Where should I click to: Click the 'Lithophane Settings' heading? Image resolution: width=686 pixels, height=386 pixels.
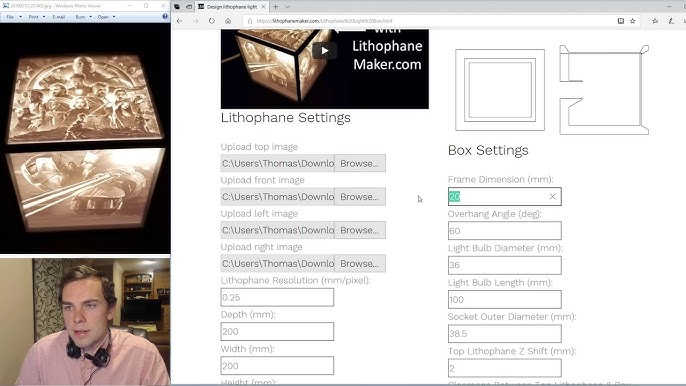point(286,118)
